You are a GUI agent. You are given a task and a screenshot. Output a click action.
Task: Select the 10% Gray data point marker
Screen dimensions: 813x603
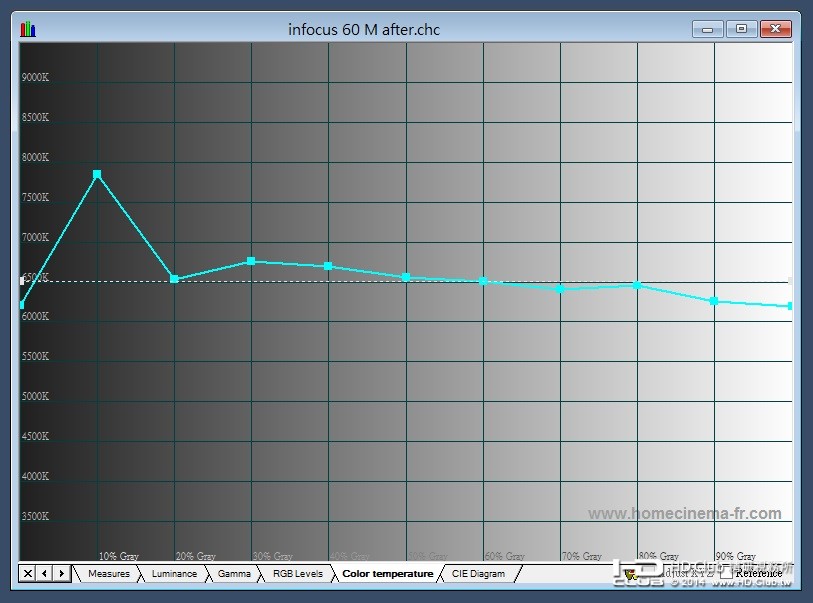pyautogui.click(x=97, y=174)
